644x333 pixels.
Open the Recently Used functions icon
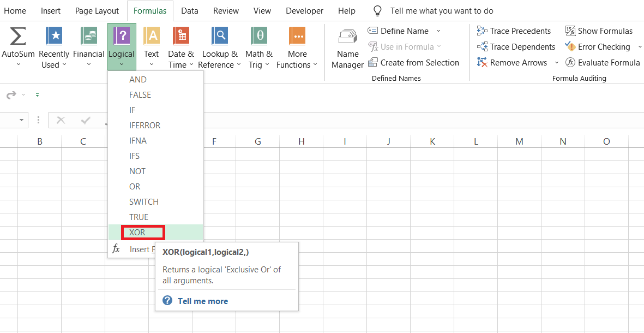point(54,37)
